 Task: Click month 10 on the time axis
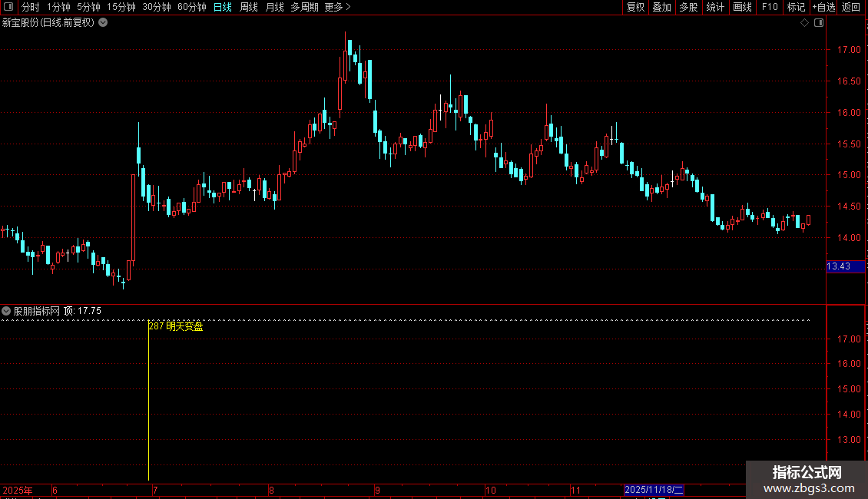(491, 490)
